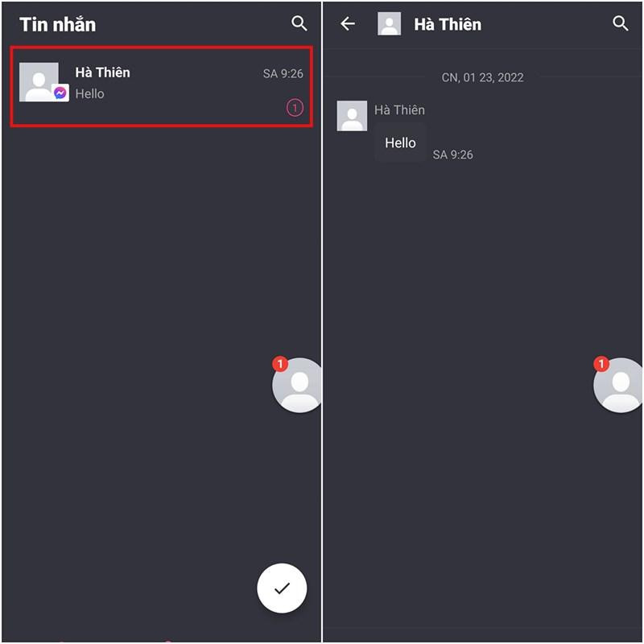Tap Hà Thiên's avatar in the message list

tap(39, 82)
